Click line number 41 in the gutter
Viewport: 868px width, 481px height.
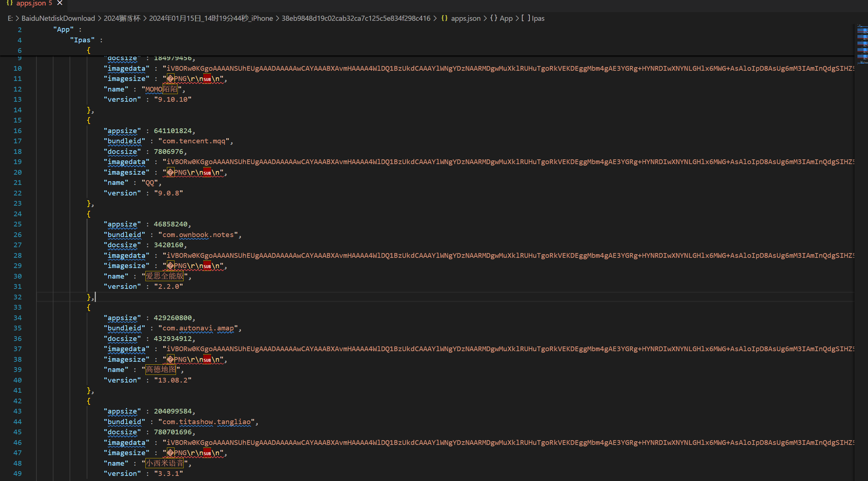click(17, 391)
